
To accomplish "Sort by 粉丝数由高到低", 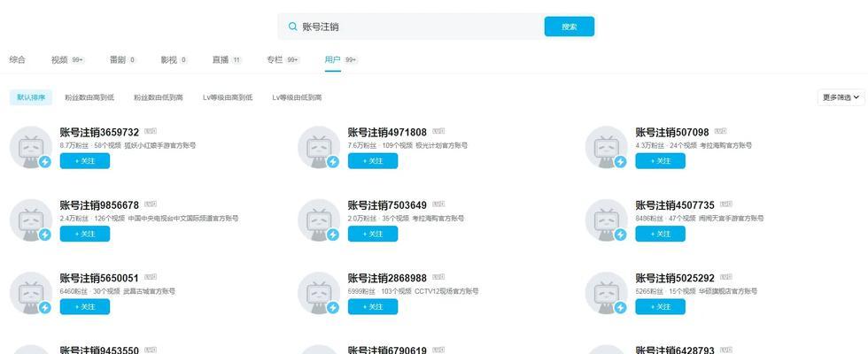I will point(89,97).
